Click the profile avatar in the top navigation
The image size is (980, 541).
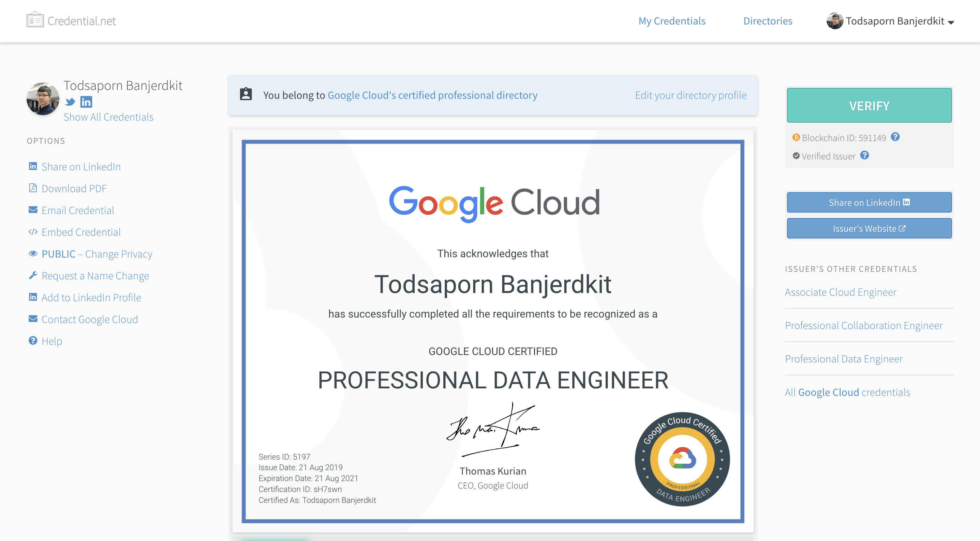[835, 20]
